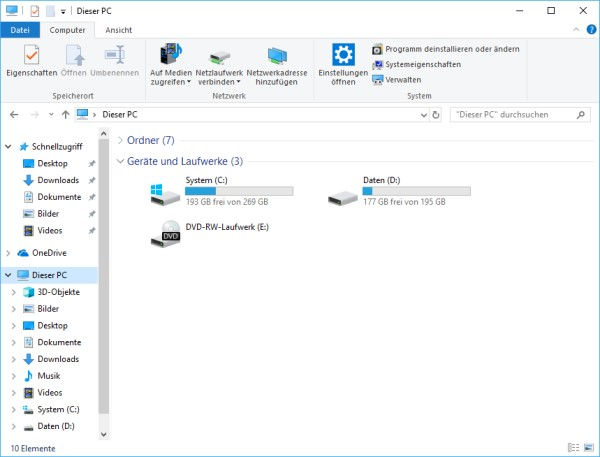This screenshot has height=457, width=600.
Task: Click Netzlaufwerk verbinden icon
Action: point(219,57)
